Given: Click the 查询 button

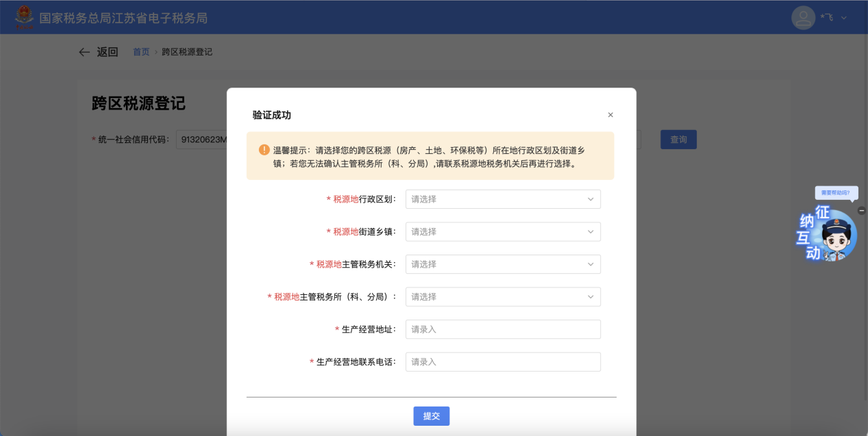Looking at the screenshot, I should [x=678, y=140].
